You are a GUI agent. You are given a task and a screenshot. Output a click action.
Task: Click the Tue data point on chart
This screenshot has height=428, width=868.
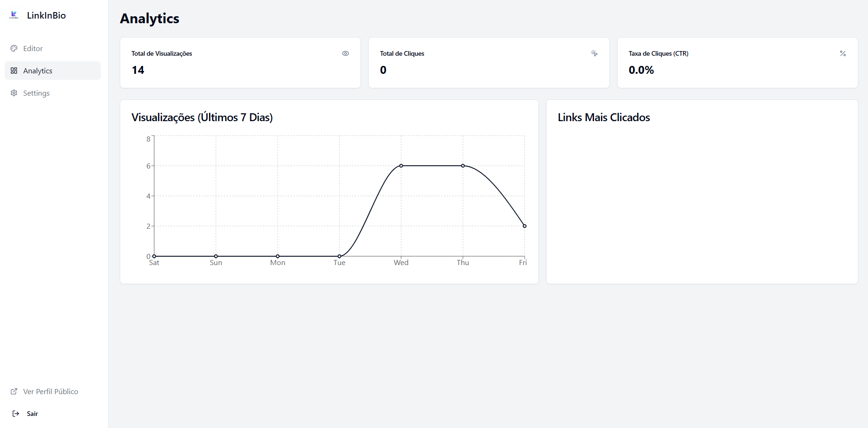click(339, 256)
